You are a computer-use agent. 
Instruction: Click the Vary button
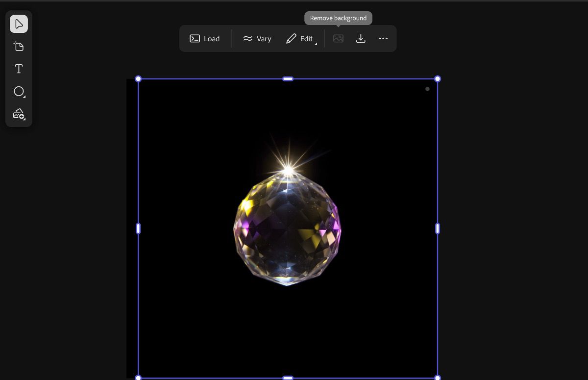pos(257,39)
